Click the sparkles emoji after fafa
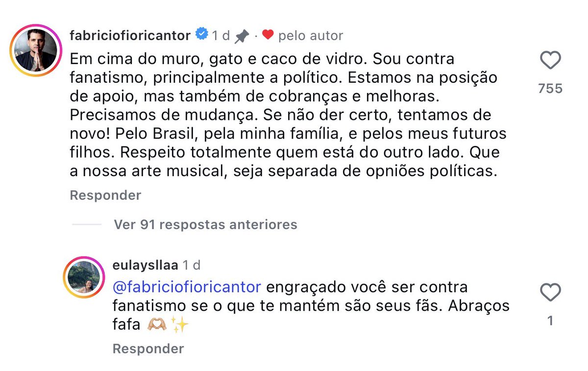Screen dimensions: 588x371 click(180, 325)
